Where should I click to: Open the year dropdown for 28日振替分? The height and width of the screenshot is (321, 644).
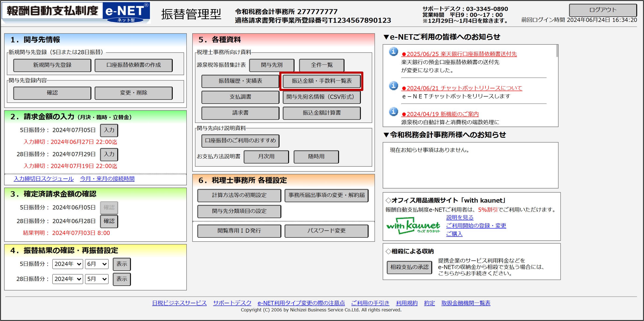pos(67,279)
